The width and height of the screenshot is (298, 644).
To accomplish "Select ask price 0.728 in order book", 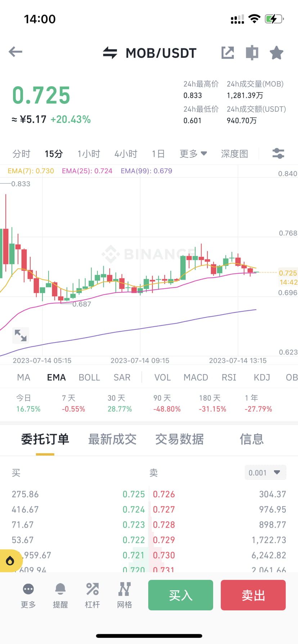I will coord(164,525).
